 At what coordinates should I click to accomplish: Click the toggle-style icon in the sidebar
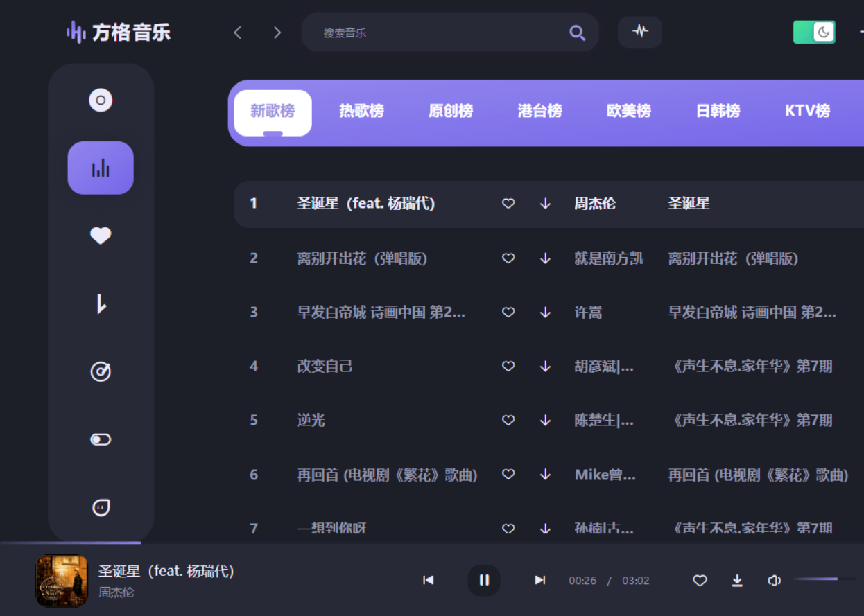101,439
